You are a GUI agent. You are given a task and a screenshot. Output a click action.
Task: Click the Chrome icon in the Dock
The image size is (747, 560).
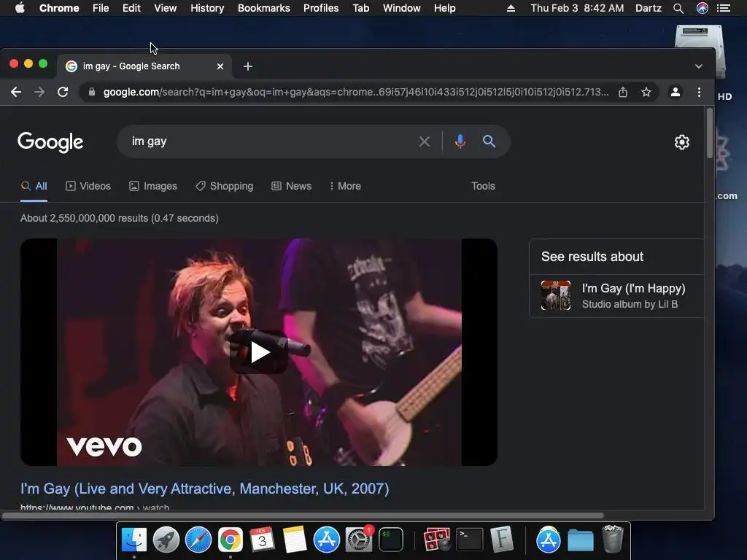click(x=230, y=540)
